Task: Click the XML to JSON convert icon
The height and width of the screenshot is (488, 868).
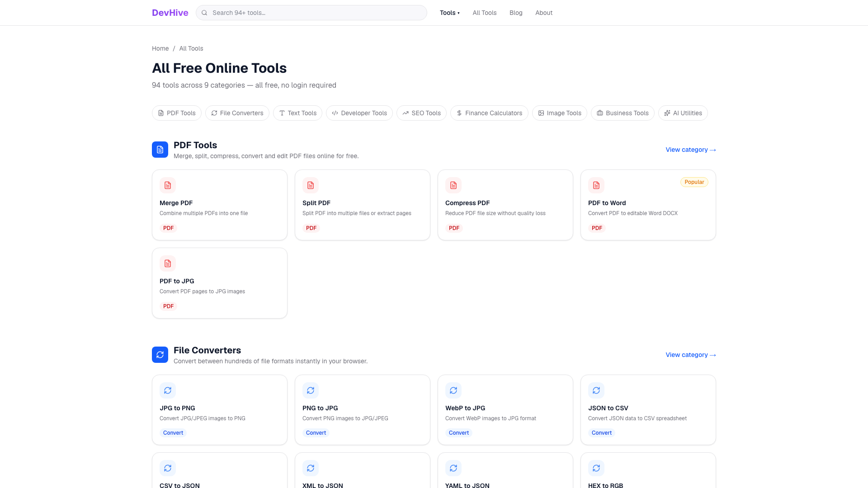Action: click(x=311, y=468)
